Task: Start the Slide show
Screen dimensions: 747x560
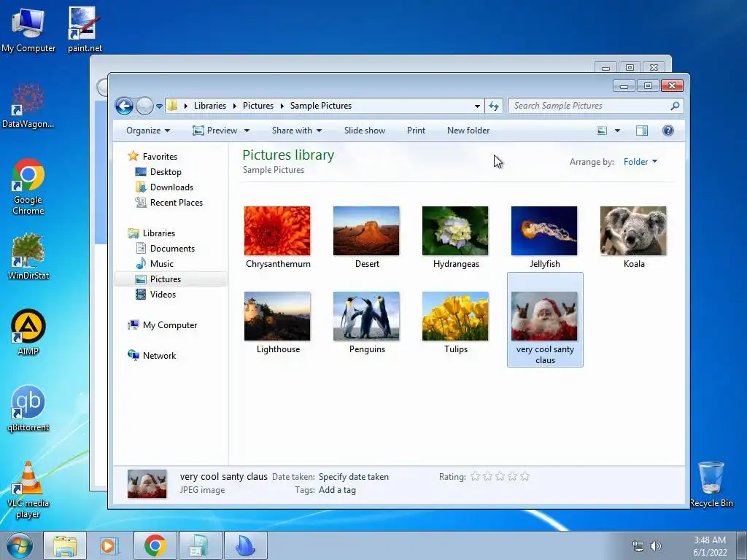Action: pos(365,131)
